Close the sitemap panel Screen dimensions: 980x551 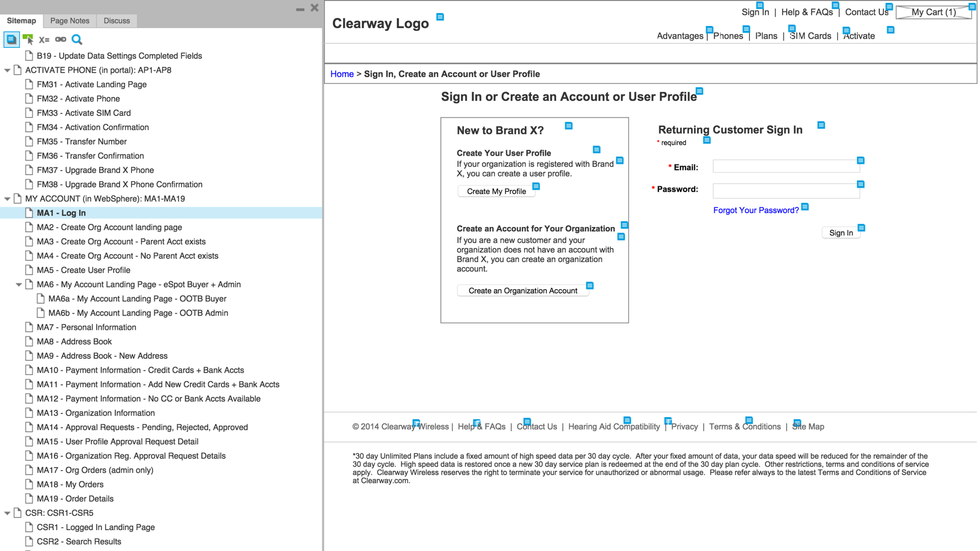click(314, 8)
